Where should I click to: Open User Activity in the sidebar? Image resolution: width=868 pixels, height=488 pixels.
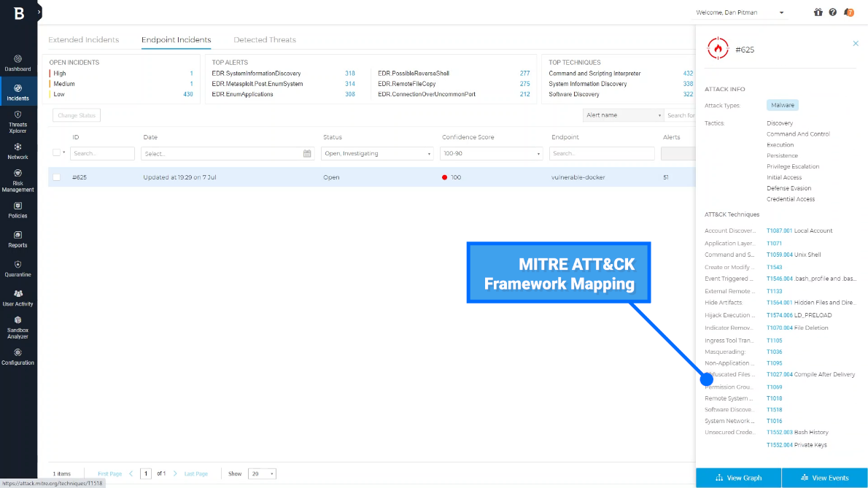[18, 298]
